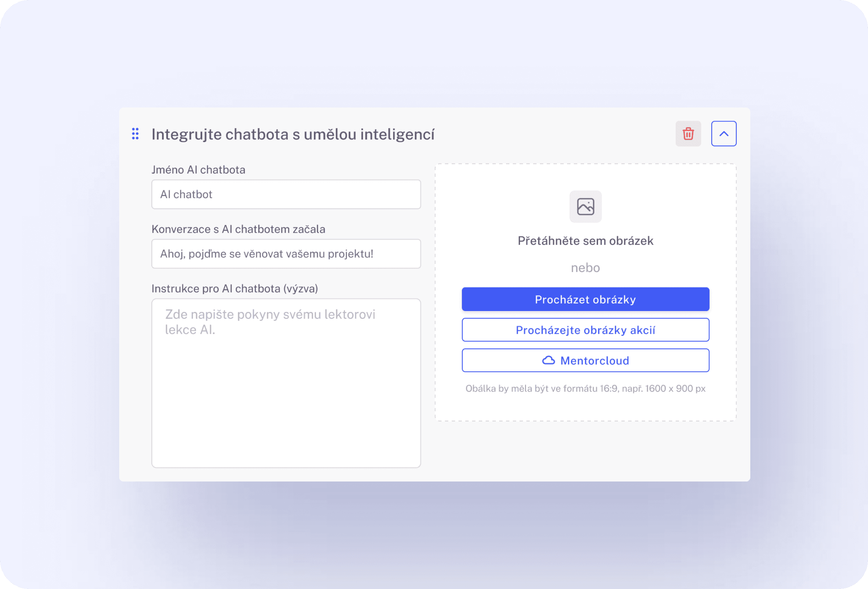Click the 'Přetáhněte sem obrázek' drop text

tap(585, 241)
